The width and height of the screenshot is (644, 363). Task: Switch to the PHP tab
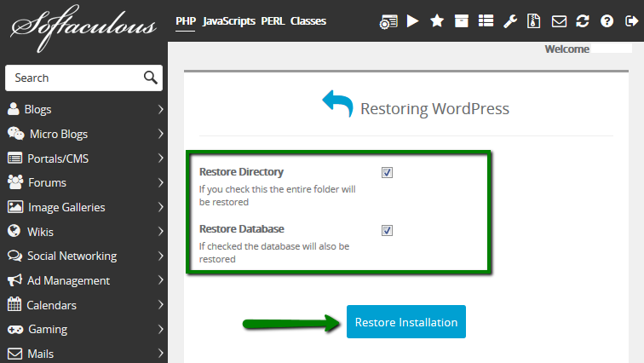[x=186, y=21]
